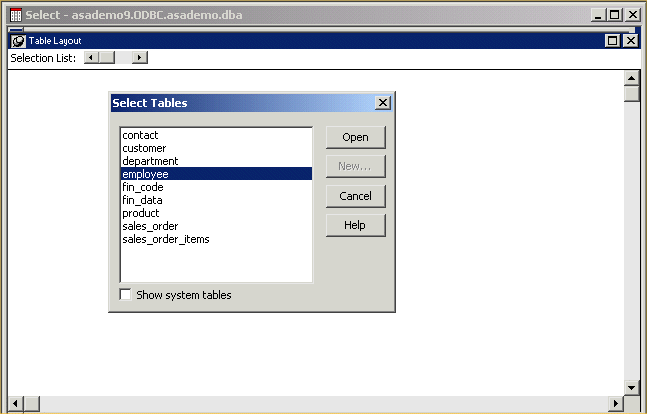Select the fin_code table

click(x=216, y=187)
